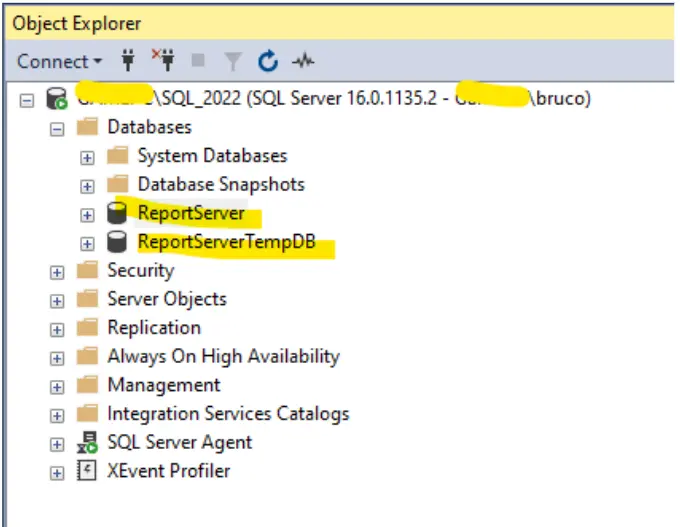Select XEvent Profiler label

pos(169,471)
